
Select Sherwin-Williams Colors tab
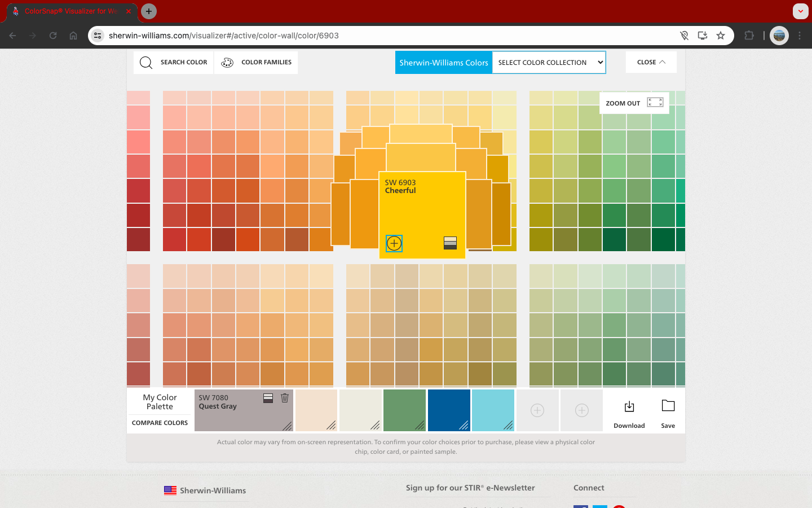click(444, 63)
